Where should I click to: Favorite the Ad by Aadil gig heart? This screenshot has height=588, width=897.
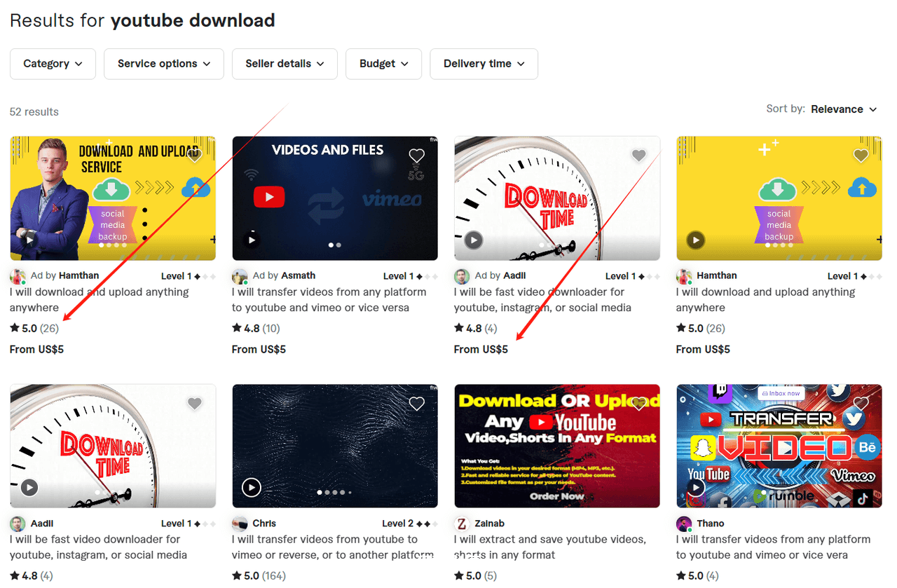click(638, 155)
